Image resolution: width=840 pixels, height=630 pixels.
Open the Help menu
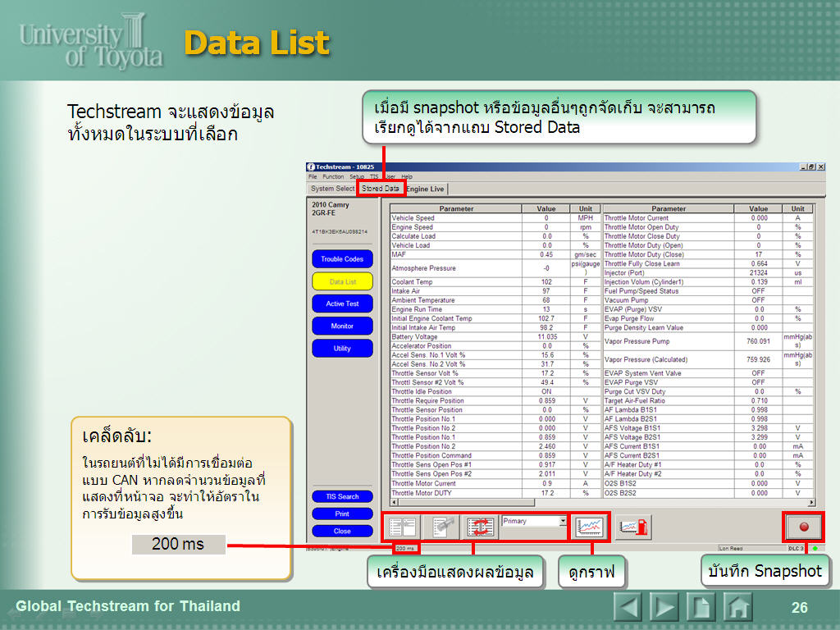tap(407, 176)
